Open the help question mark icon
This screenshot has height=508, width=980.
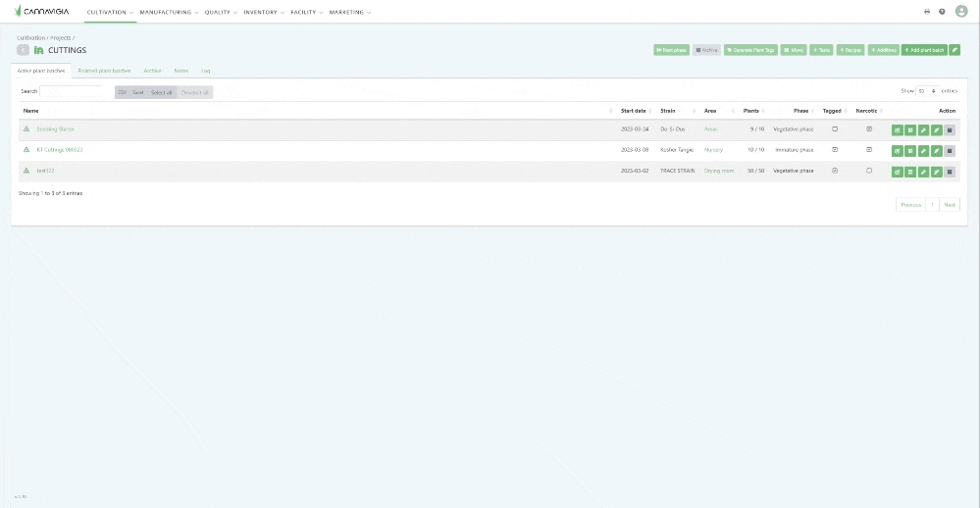tap(942, 12)
